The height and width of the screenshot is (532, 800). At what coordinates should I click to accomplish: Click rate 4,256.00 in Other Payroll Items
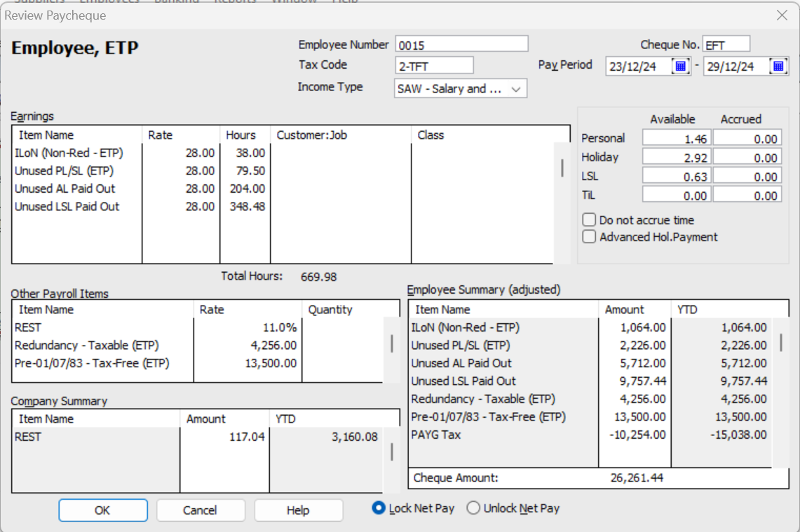273,346
